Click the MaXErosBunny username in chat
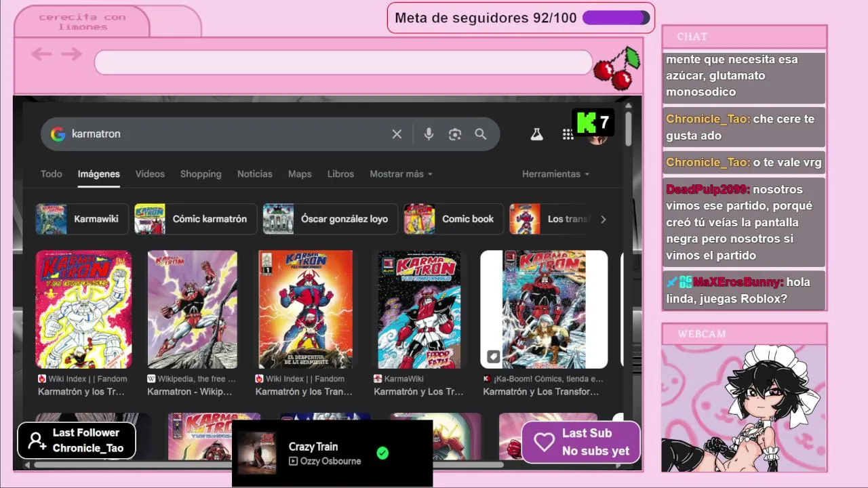The height and width of the screenshot is (488, 868). (738, 282)
